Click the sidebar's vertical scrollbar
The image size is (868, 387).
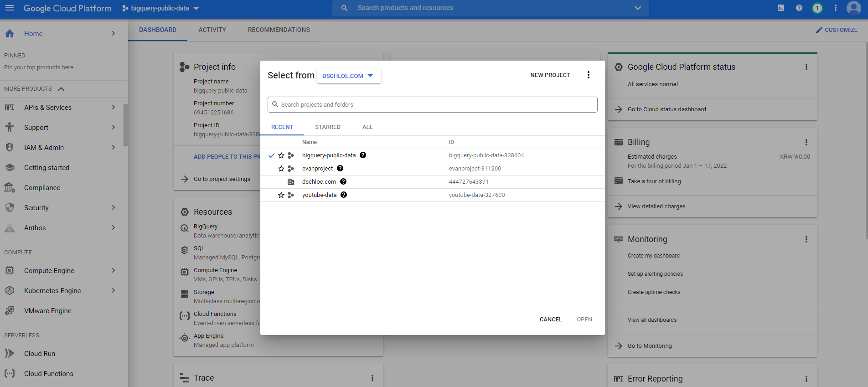pos(125,125)
